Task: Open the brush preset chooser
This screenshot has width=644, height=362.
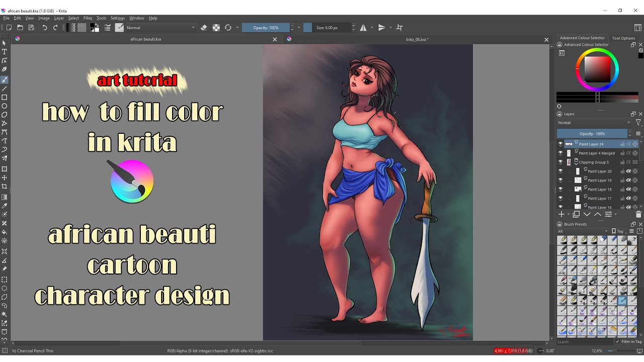Action: click(x=119, y=28)
